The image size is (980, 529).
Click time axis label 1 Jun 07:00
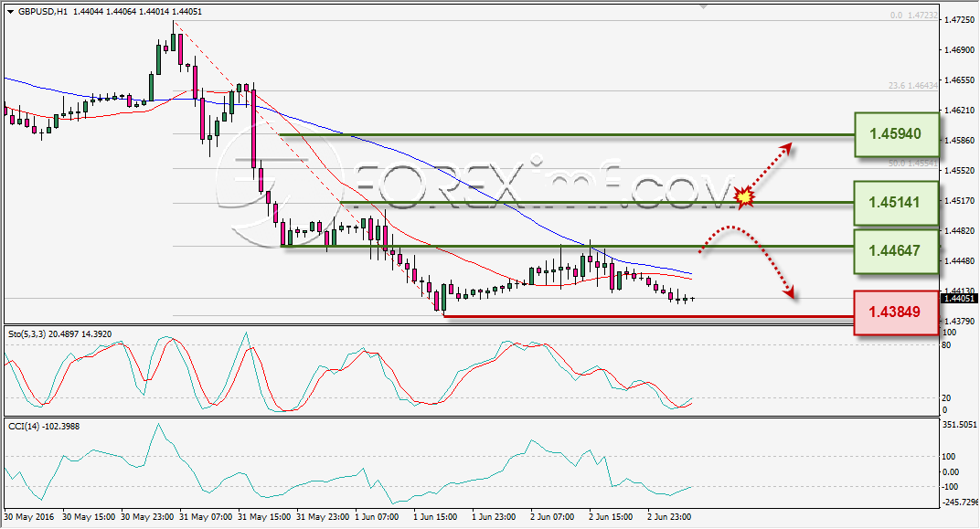[377, 517]
